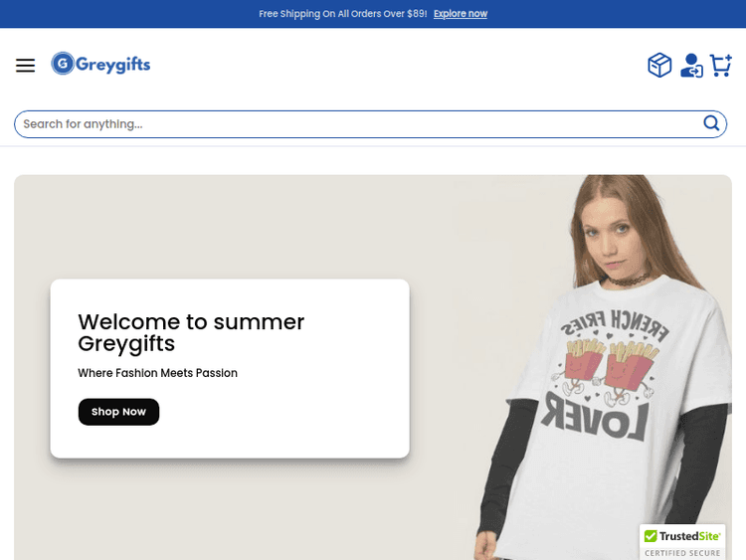
Task: Open the hamburger navigation menu
Action: pos(25,66)
